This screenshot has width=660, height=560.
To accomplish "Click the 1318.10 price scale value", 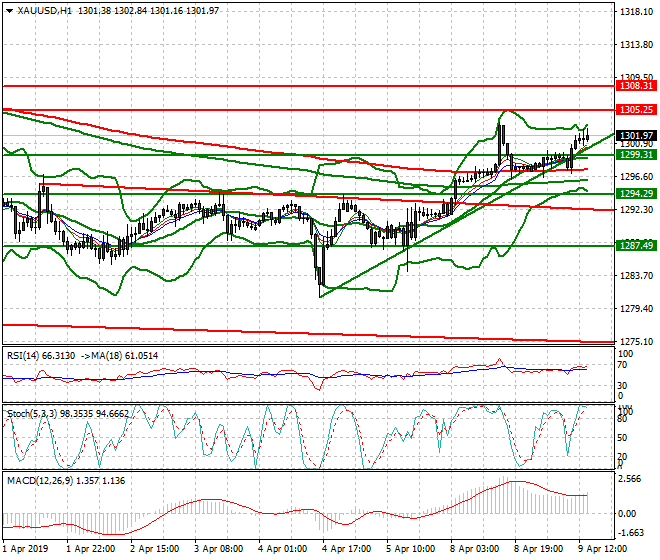I will 637,12.
